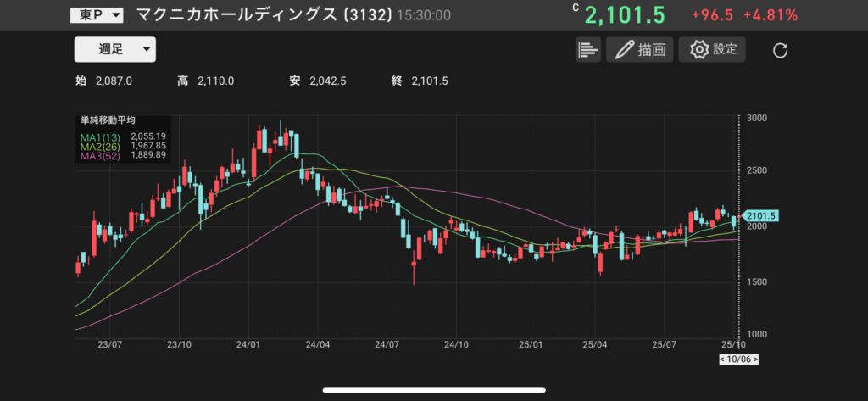Tap the 2101.5 current price tag on axis
The height and width of the screenshot is (401, 868).
(759, 216)
